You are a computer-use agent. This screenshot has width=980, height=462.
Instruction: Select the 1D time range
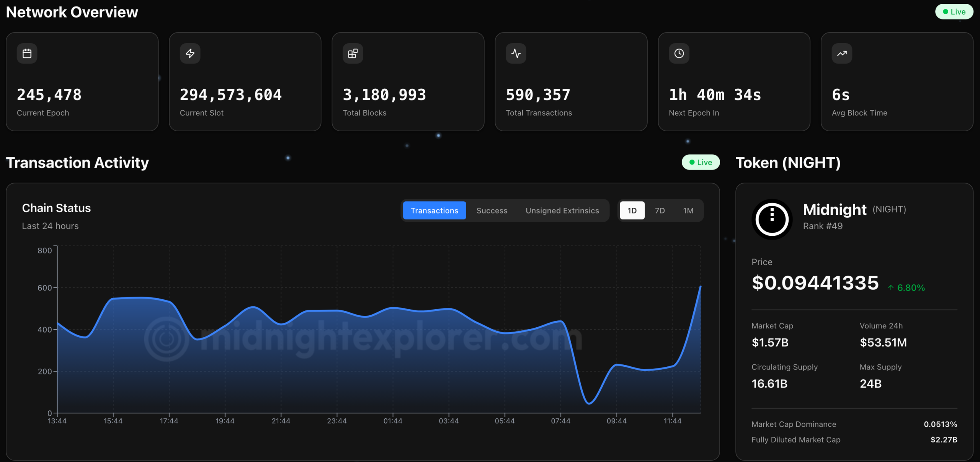pos(632,211)
